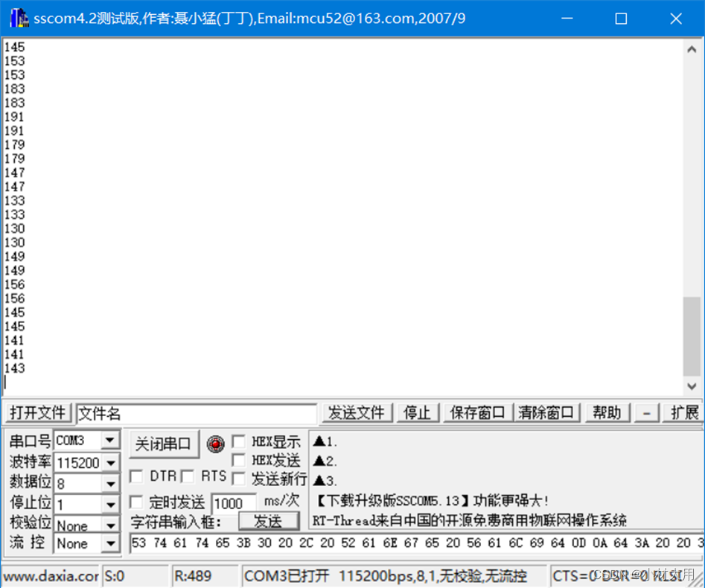Image resolution: width=705 pixels, height=588 pixels.
Task: Click the 停止 stop button
Action: pos(417,412)
